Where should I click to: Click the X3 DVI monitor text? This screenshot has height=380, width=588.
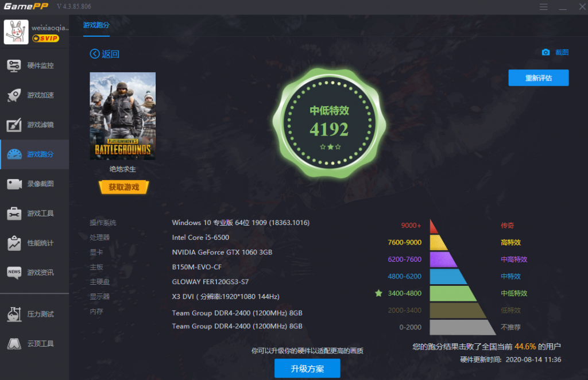pos(226,296)
